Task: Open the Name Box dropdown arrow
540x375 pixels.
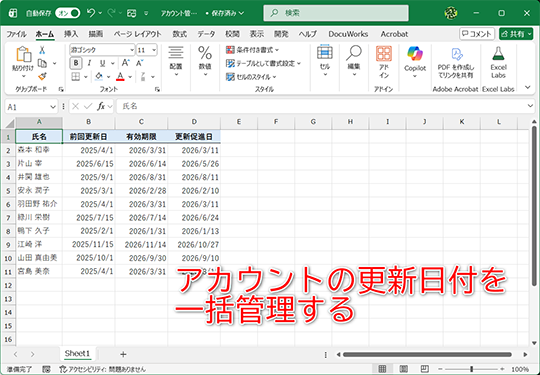Action: pos(53,107)
